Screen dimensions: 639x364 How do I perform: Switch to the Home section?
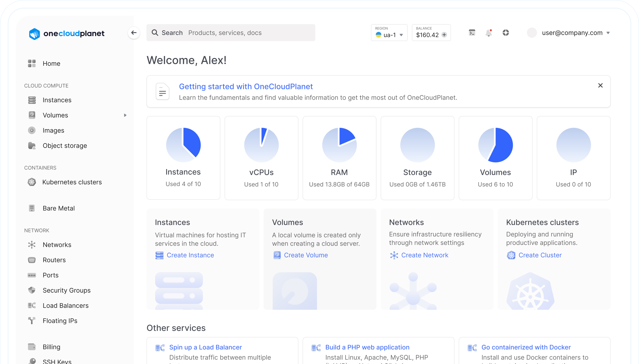coord(51,63)
